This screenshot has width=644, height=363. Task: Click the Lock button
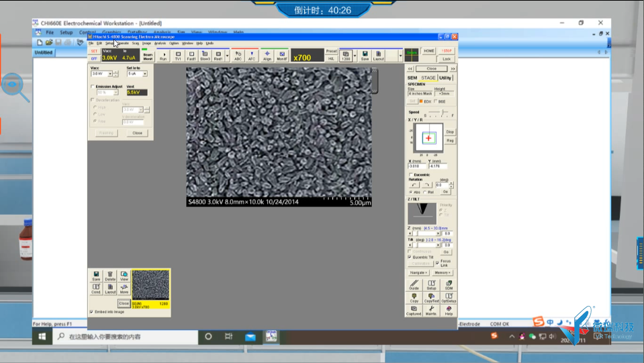447,59
